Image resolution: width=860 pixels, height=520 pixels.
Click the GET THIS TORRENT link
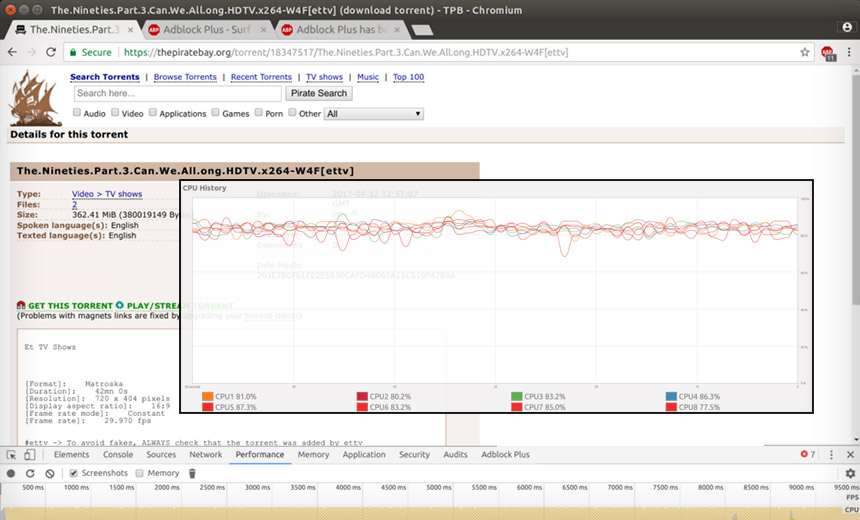click(70, 306)
